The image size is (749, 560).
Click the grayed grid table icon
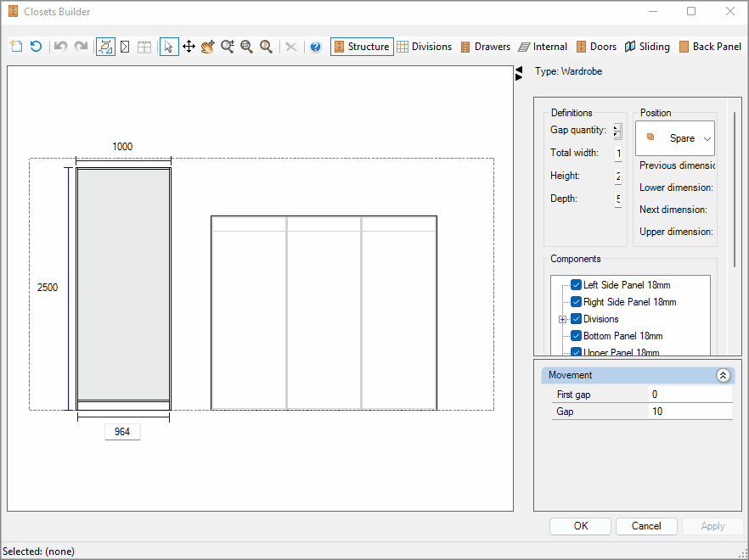click(x=144, y=47)
